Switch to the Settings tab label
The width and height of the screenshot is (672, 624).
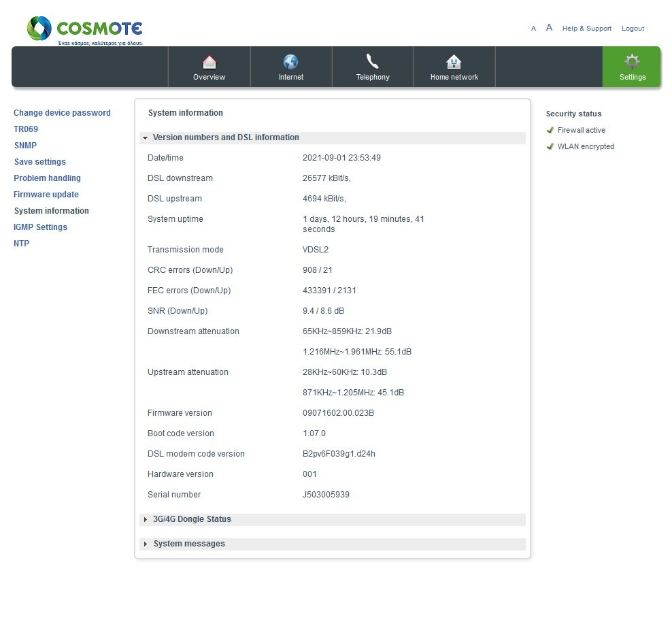(633, 77)
